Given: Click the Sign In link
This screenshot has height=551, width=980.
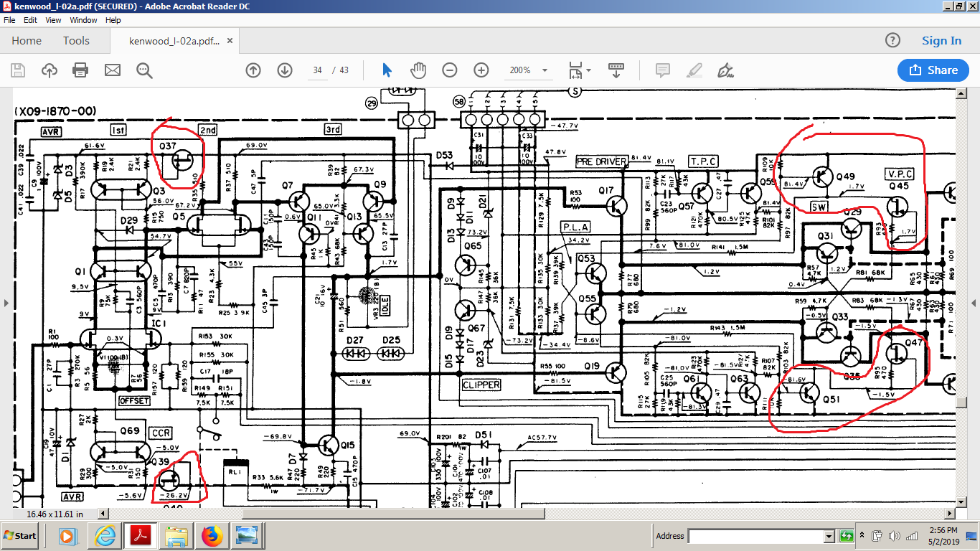Looking at the screenshot, I should (x=941, y=41).
